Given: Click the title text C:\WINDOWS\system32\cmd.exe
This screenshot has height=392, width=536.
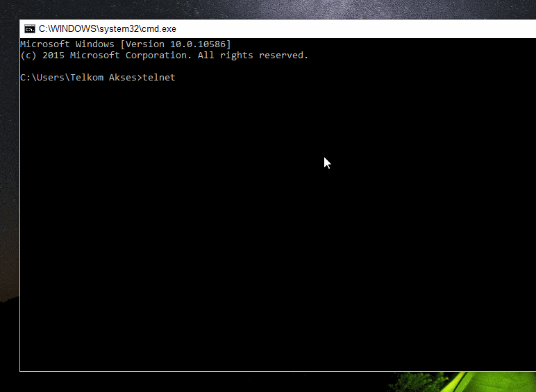Looking at the screenshot, I should (x=108, y=29).
